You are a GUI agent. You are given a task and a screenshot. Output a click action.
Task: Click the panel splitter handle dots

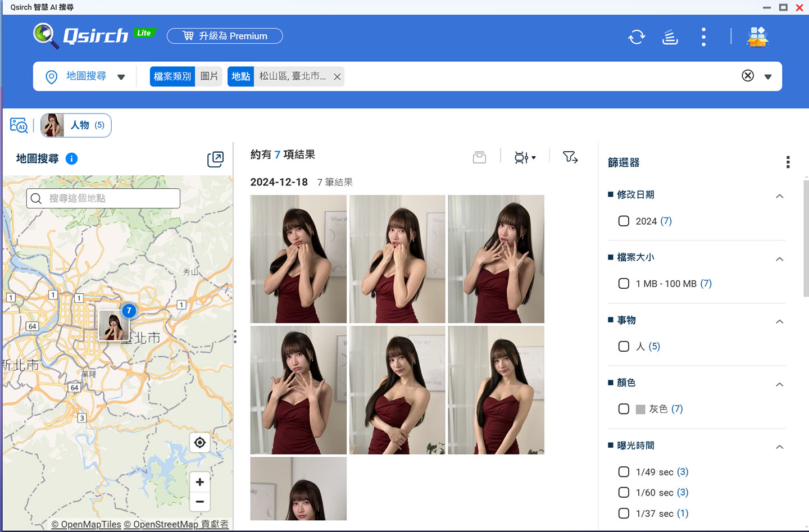point(235,337)
